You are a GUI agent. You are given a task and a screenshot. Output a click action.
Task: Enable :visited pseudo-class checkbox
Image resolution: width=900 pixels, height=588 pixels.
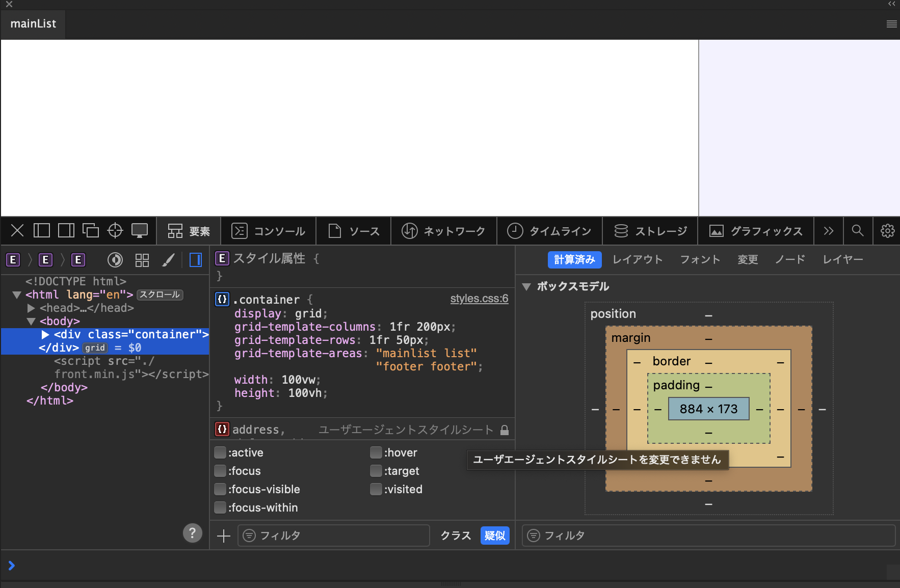[x=376, y=489]
